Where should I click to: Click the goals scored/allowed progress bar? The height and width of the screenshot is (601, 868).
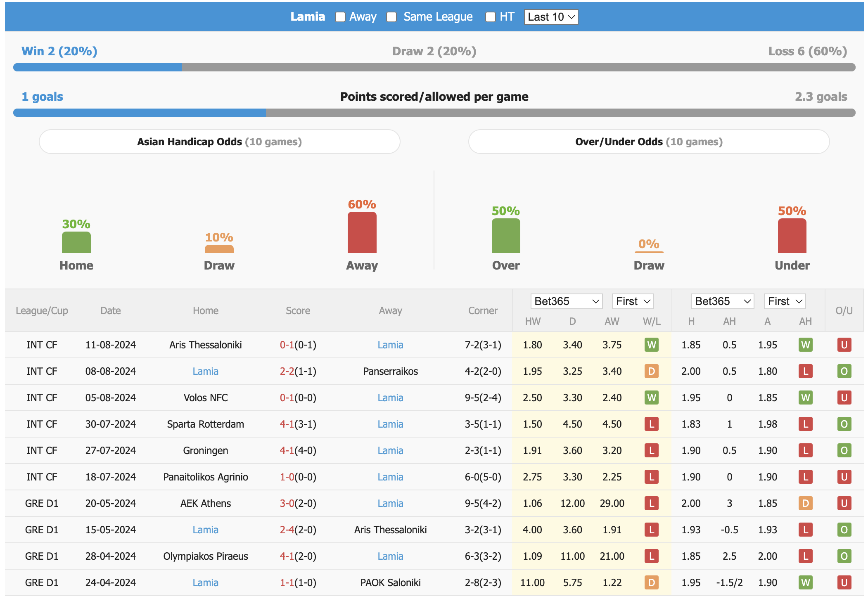coord(434,113)
